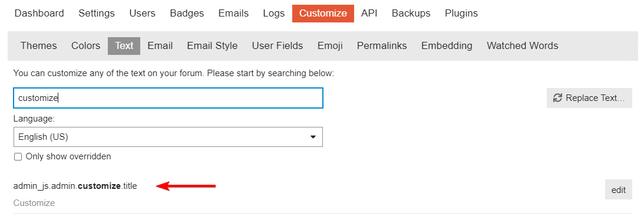The height and width of the screenshot is (216, 644).
Task: Click the "Language:" label
Action: click(x=34, y=119)
